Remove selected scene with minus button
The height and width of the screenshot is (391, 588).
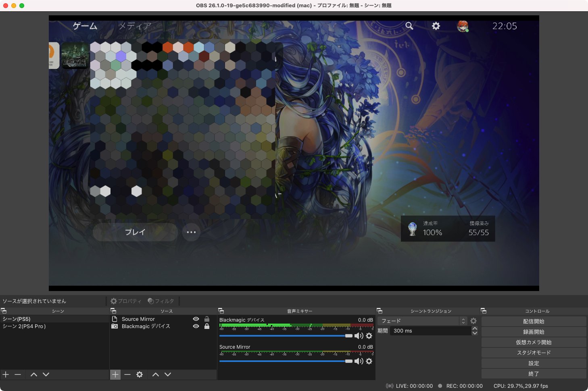18,374
